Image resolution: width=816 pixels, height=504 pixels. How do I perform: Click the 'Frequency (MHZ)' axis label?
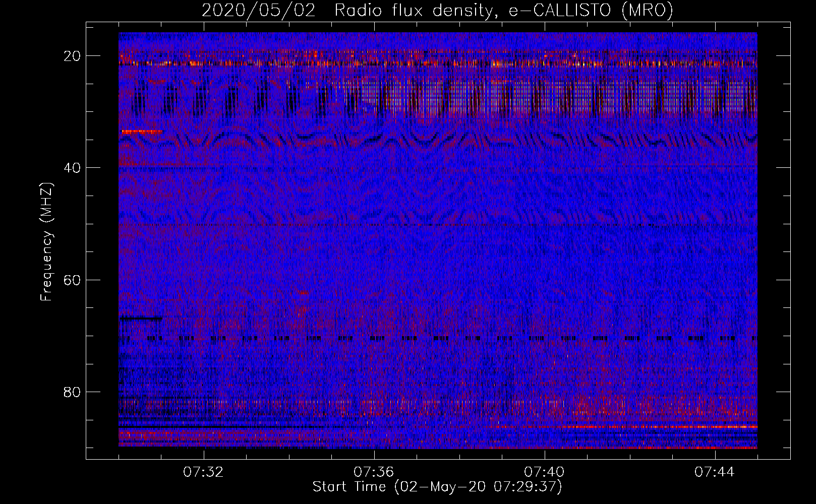pyautogui.click(x=46, y=242)
